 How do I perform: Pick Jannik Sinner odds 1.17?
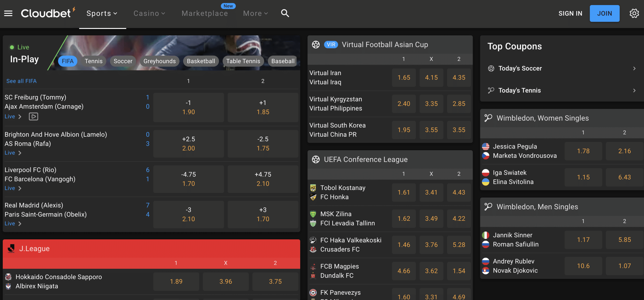click(x=583, y=240)
